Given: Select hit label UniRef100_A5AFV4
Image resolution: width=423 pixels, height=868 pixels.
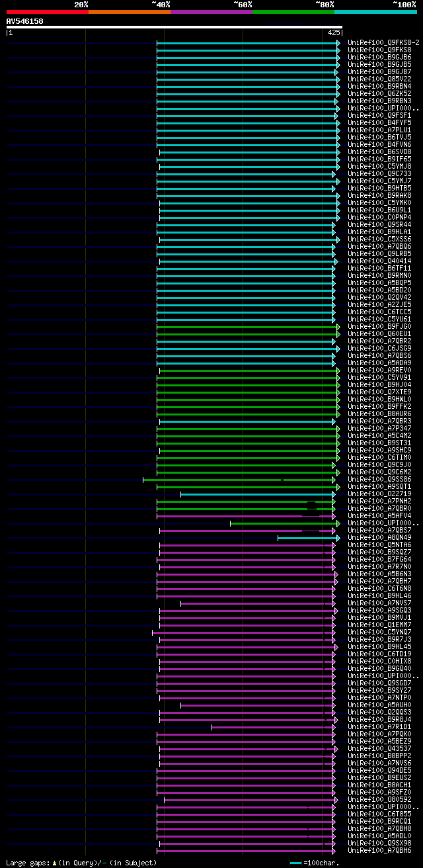Looking at the screenshot, I should point(380,515).
